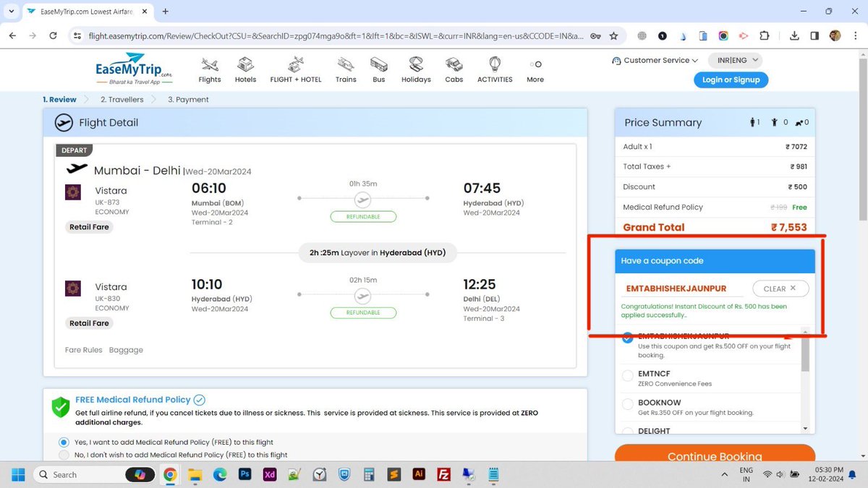Open Chrome's three-dot menu
This screenshot has height=488, width=868.
[x=854, y=35]
